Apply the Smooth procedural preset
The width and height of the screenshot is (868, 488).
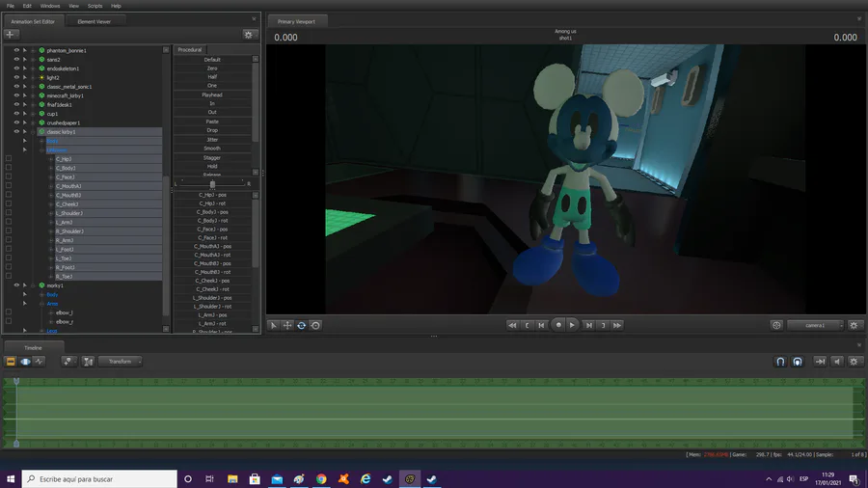[x=212, y=149]
